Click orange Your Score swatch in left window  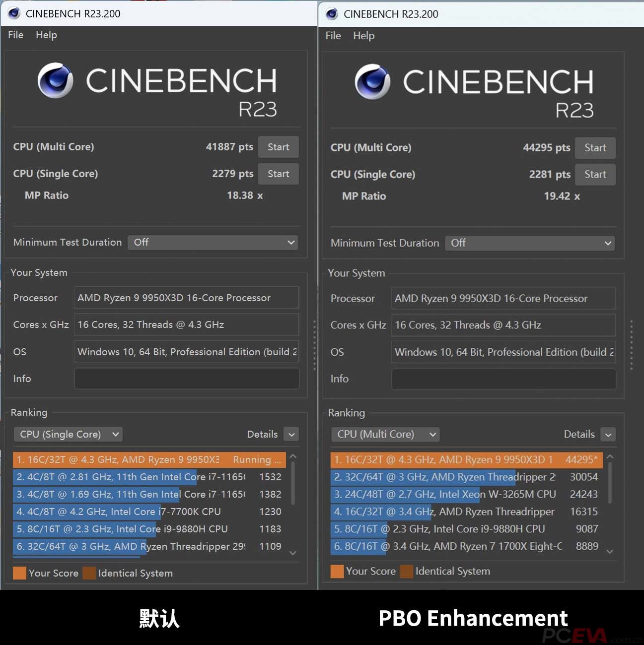pos(19,573)
